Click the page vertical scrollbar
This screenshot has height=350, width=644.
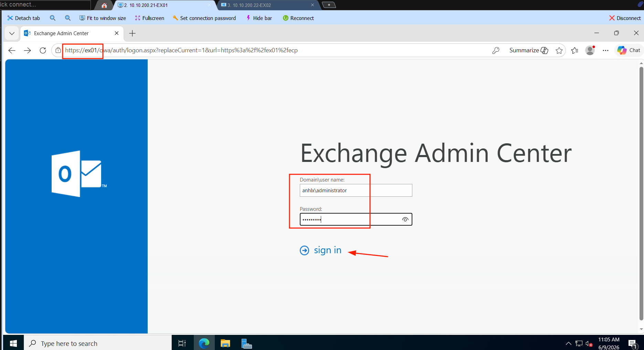641,193
